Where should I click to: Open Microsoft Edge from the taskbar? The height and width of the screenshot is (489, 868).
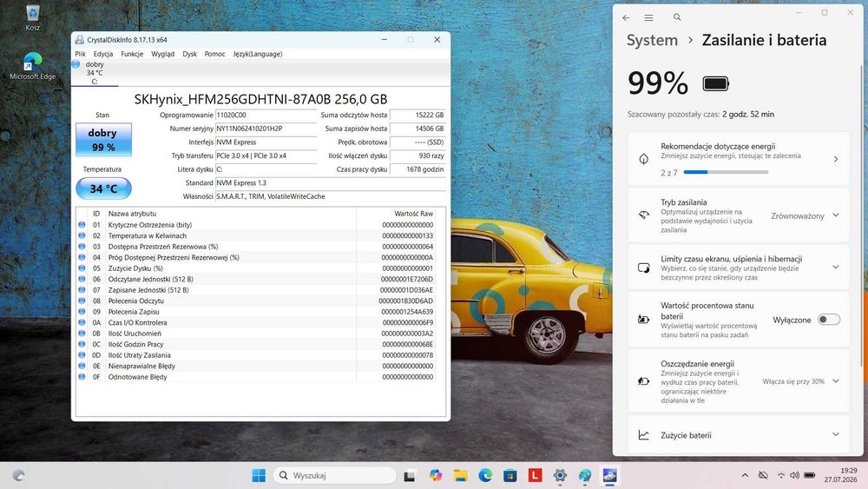[x=485, y=475]
